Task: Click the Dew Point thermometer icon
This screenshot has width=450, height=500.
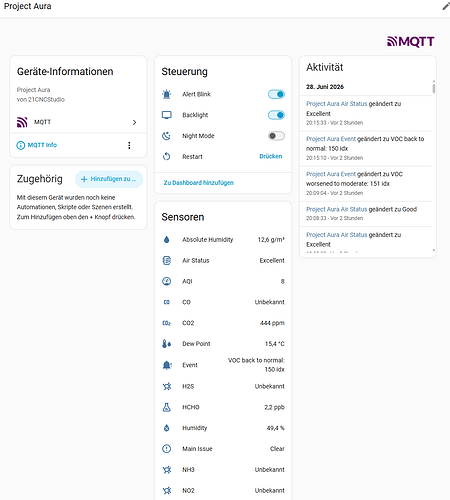Action: (167, 344)
